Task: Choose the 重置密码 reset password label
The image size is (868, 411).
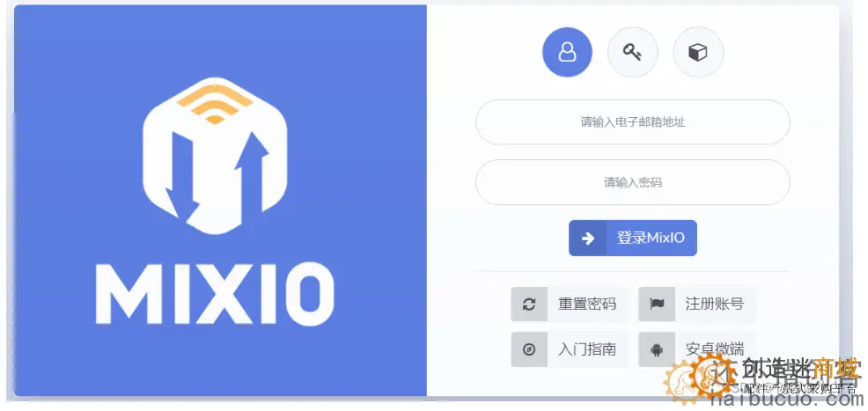Action: pos(587,305)
